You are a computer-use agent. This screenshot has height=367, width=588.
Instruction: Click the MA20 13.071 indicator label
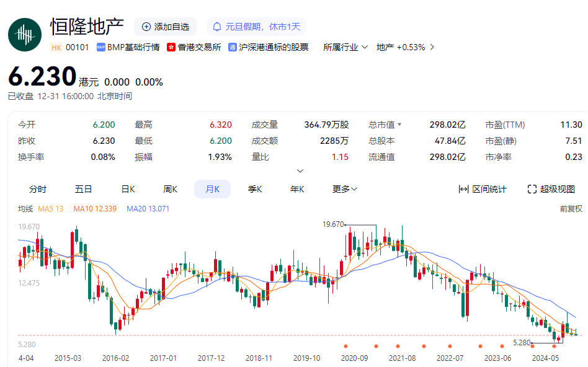[x=148, y=209]
